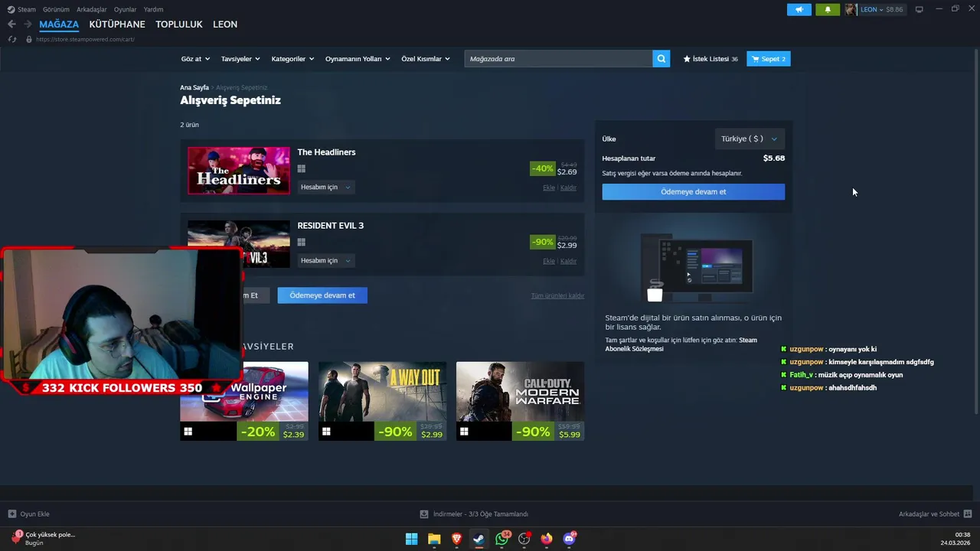Click the Steam logo in the menu bar

(11, 10)
